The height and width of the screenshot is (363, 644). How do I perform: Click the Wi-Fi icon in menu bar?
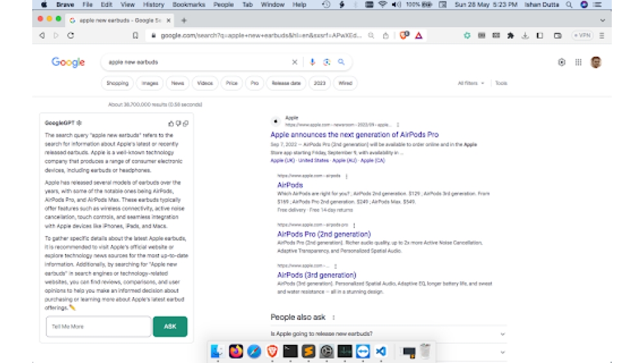[383, 5]
